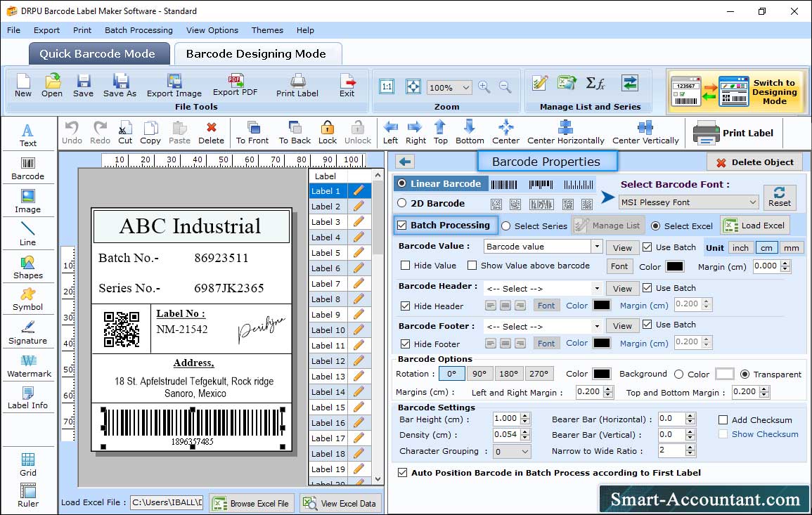
Task: Set rotation to 90°
Action: click(x=479, y=374)
